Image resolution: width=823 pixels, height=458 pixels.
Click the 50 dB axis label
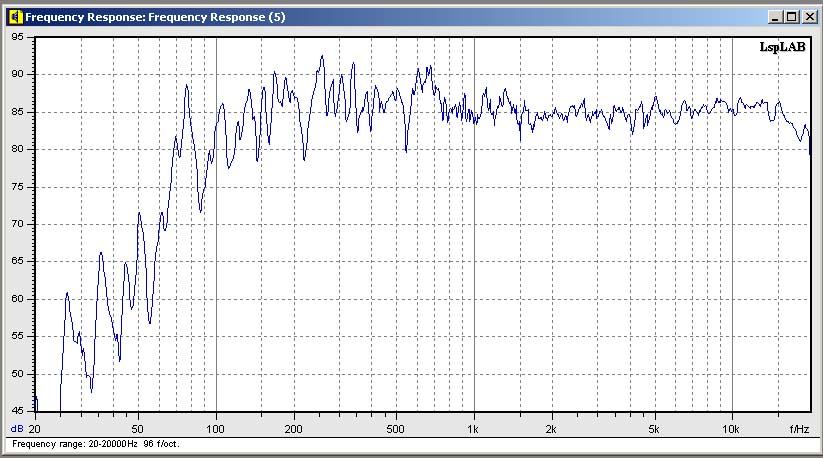[x=17, y=374]
